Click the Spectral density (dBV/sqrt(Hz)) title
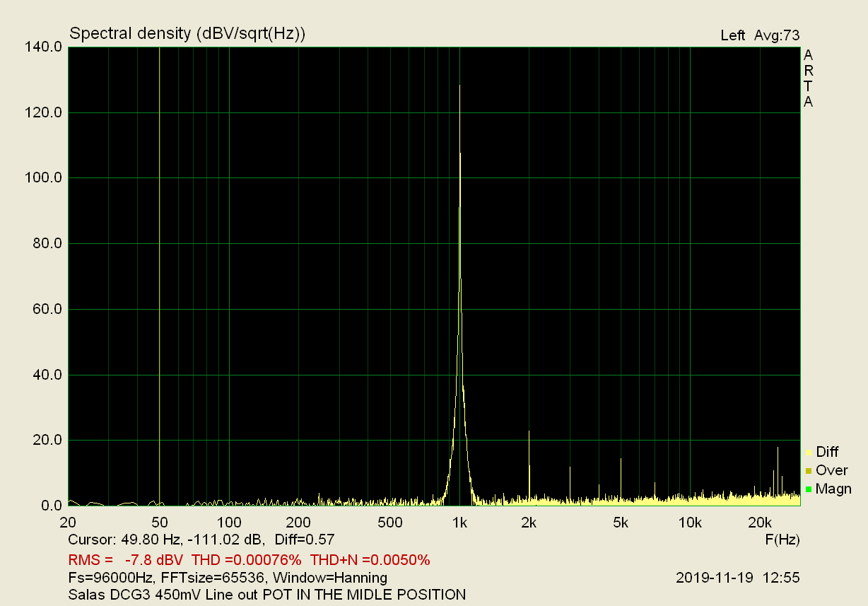Screen dimensions: 868x606 tap(187, 33)
